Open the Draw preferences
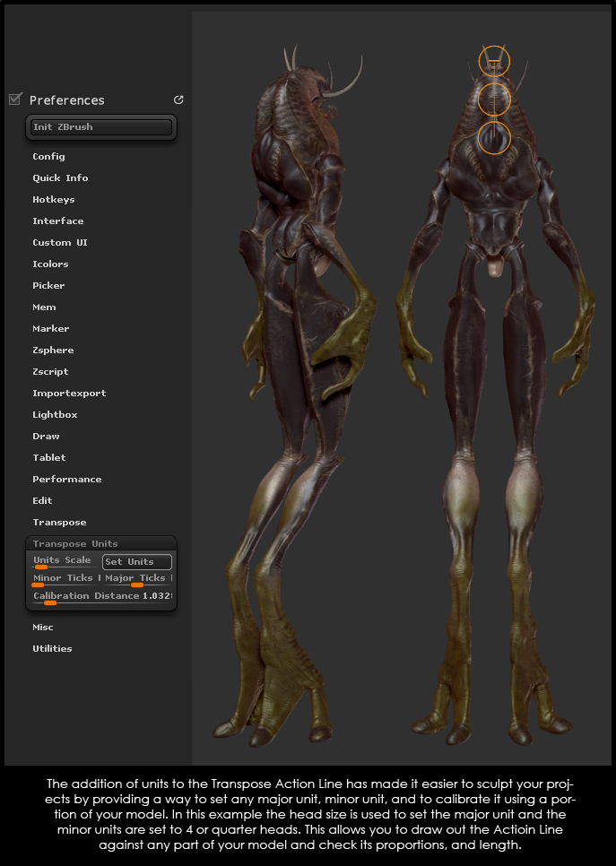The width and height of the screenshot is (616, 866). (46, 437)
